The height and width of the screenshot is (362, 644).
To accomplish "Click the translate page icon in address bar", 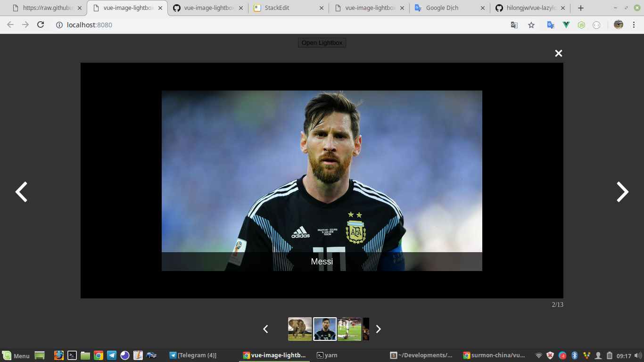I will coord(514,25).
